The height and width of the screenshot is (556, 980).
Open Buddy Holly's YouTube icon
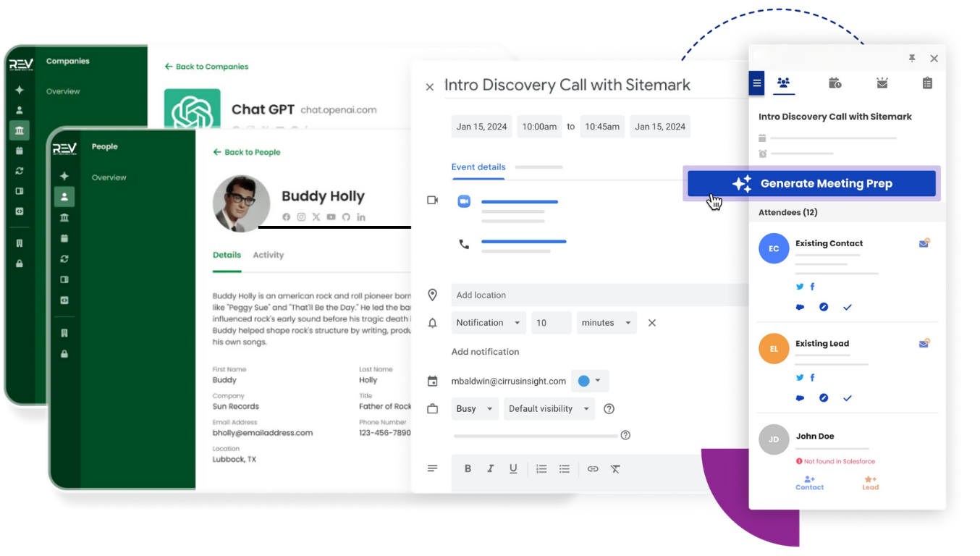pyautogui.click(x=331, y=217)
